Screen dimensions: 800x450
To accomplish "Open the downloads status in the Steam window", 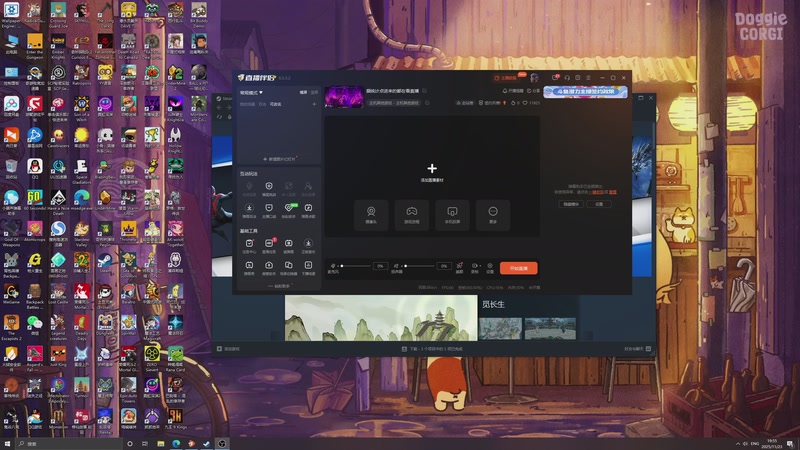I will pos(432,349).
